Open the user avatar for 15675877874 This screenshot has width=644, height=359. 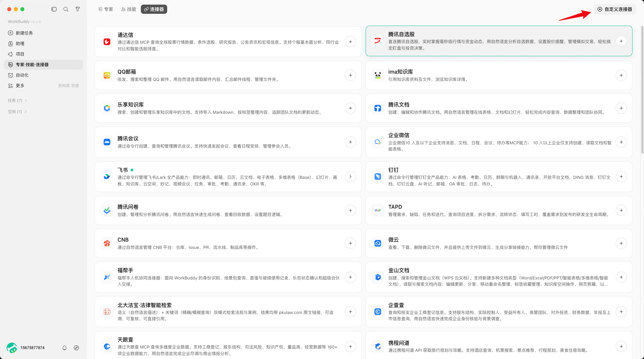pos(12,347)
